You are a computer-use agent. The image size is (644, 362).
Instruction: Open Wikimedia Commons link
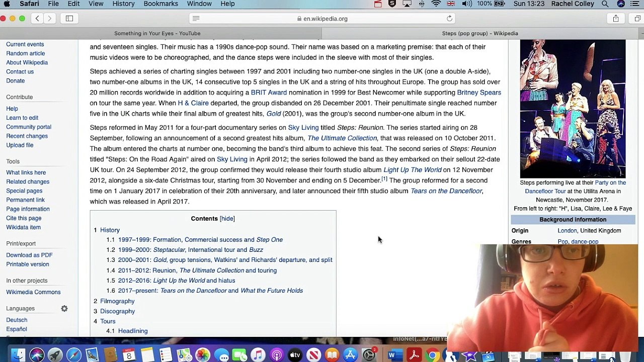click(x=33, y=292)
